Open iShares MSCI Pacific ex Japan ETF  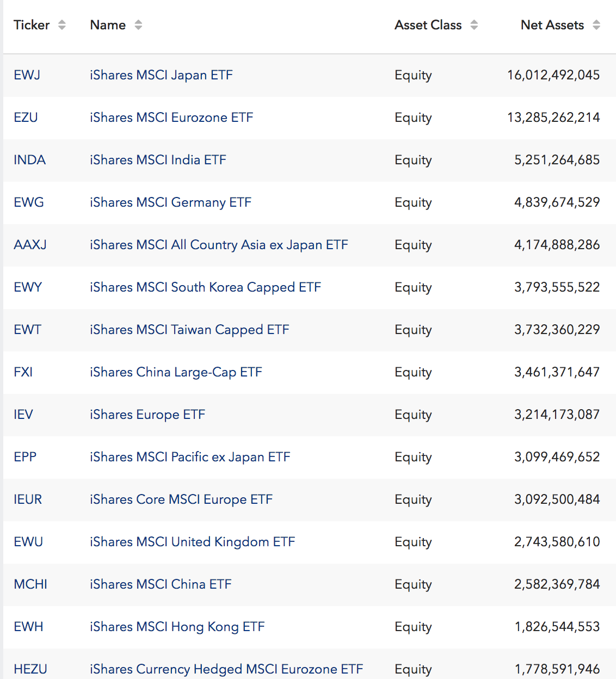[190, 457]
